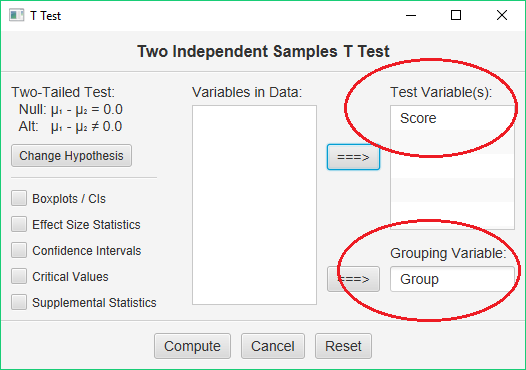Click the Change Hypothesis button
Image resolution: width=526 pixels, height=370 pixels.
click(x=71, y=156)
